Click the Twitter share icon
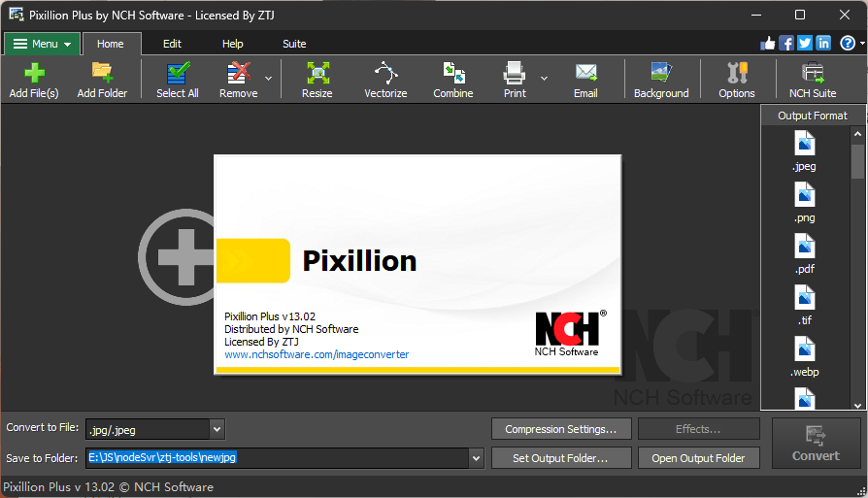Image resolution: width=868 pixels, height=498 pixels. pos(805,43)
